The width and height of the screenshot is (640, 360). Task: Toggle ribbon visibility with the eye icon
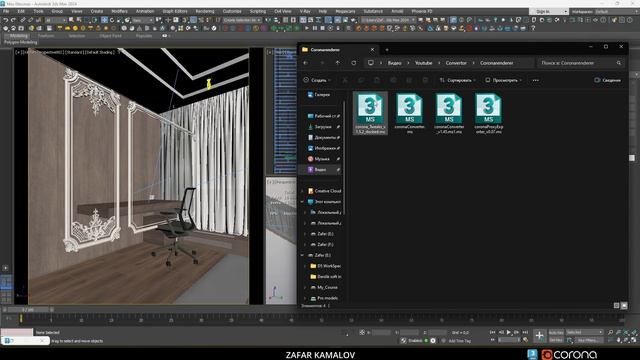tap(165, 36)
